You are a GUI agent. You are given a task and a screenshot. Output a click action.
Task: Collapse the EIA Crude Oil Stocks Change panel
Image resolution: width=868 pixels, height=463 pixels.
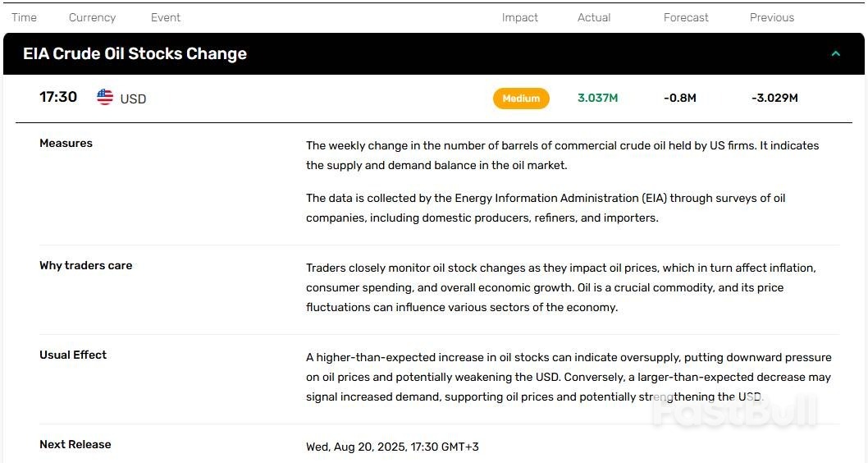(836, 53)
